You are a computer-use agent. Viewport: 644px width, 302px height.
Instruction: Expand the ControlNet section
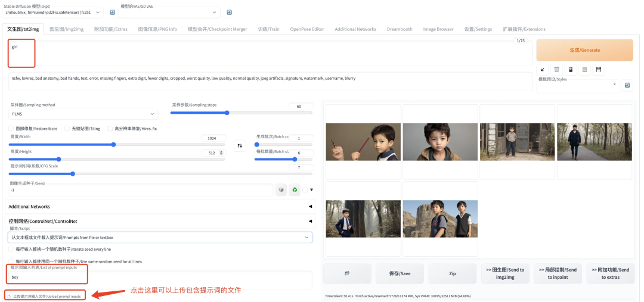pos(160,221)
